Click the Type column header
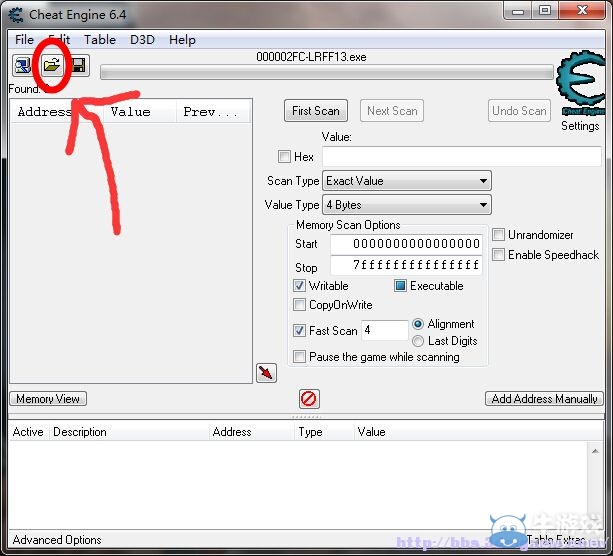 click(324, 432)
